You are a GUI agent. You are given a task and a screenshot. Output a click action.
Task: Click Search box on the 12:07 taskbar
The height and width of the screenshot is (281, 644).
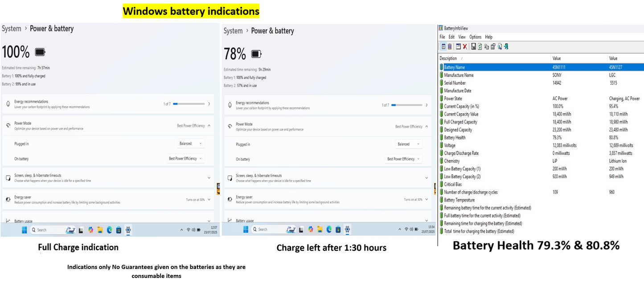pos(53,230)
